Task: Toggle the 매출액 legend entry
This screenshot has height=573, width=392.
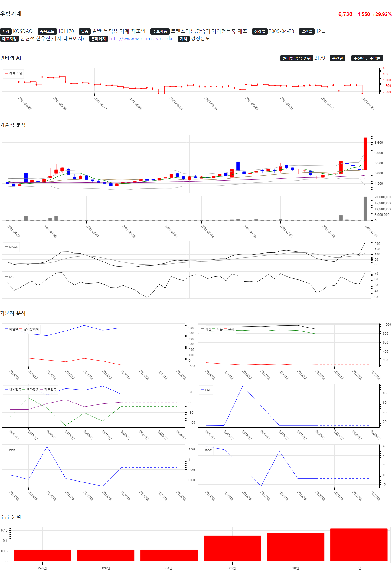Action: [11, 329]
